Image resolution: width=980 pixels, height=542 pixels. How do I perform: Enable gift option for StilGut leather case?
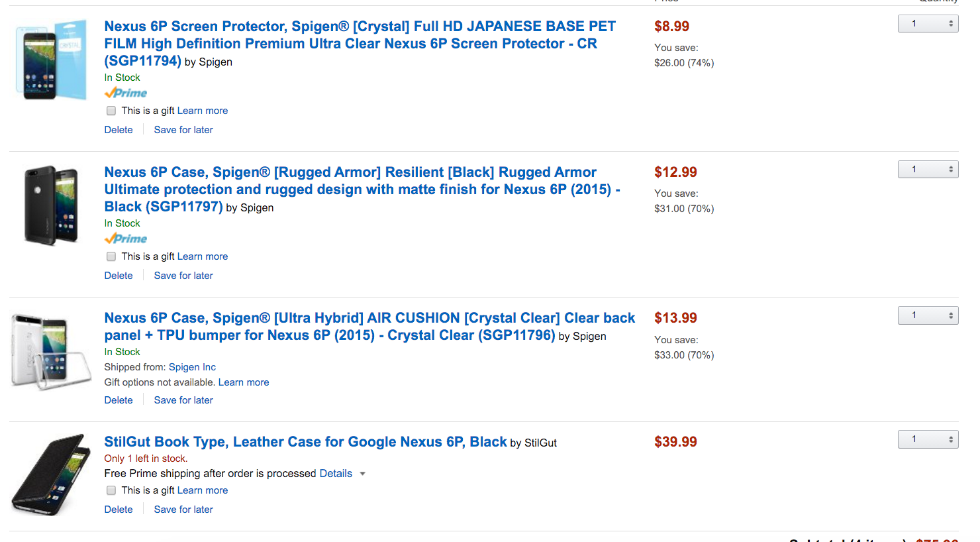[111, 490]
